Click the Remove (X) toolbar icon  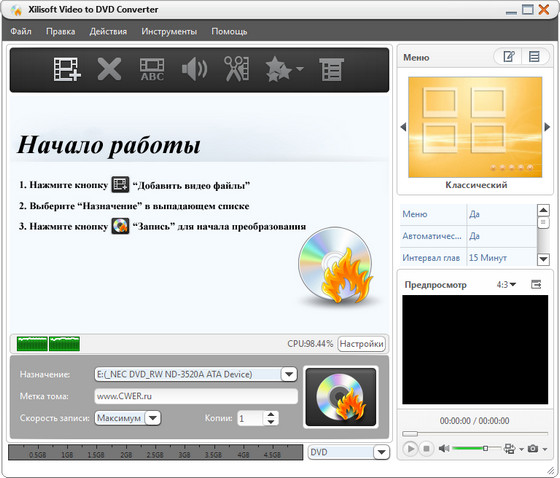click(109, 69)
